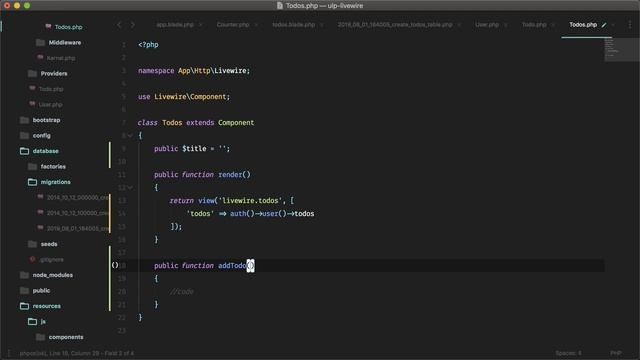This screenshot has width=640, height=360.
Task: Open Kernel.php in the sidebar
Action: pyautogui.click(x=60, y=58)
